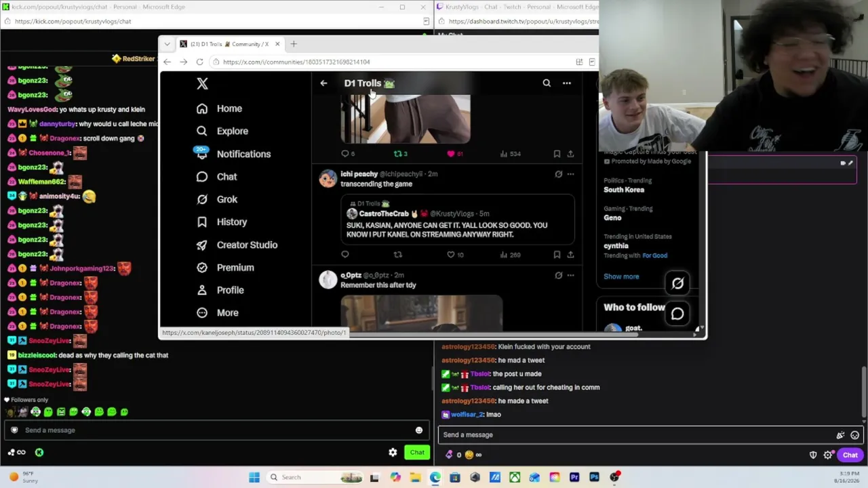Go back in the X browser window
The width and height of the screenshot is (868, 488).
[167, 62]
